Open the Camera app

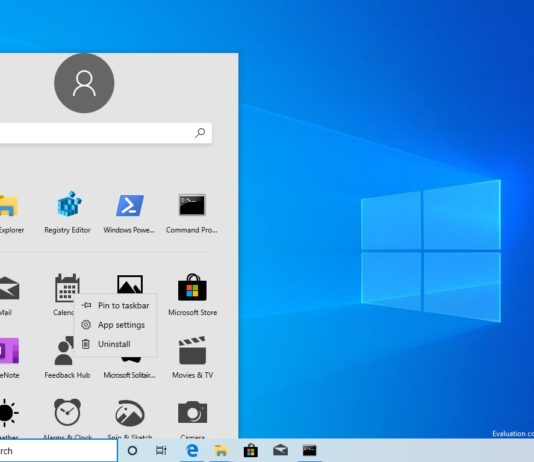coord(192,418)
